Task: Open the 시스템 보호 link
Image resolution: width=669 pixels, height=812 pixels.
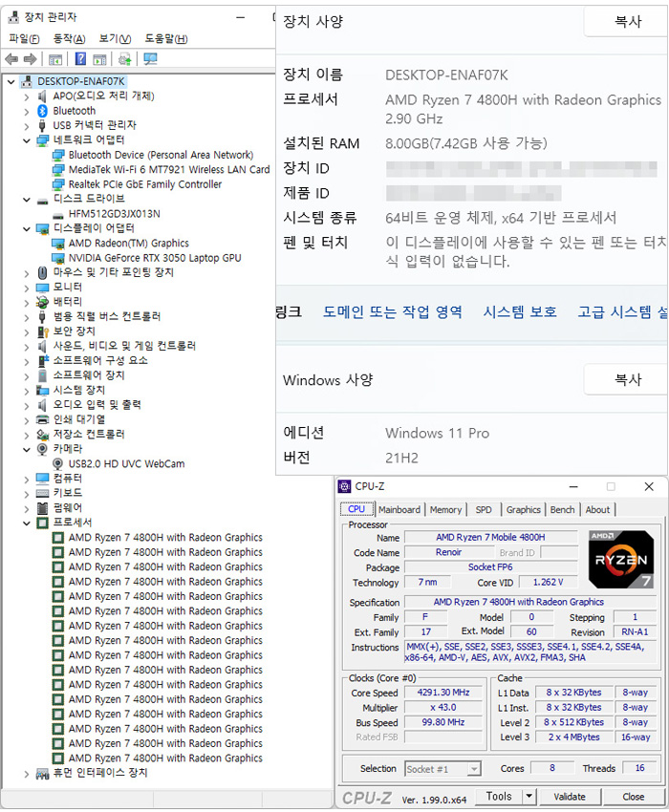Action: [x=520, y=311]
